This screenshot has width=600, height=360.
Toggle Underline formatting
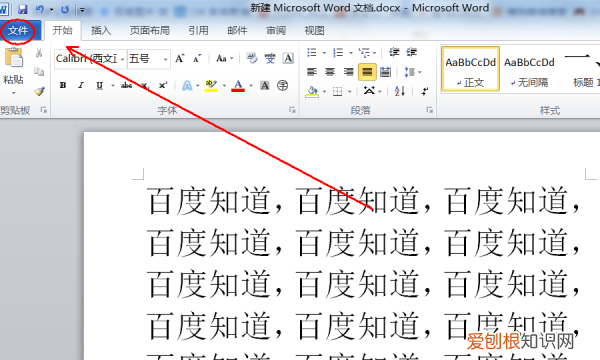point(99,85)
